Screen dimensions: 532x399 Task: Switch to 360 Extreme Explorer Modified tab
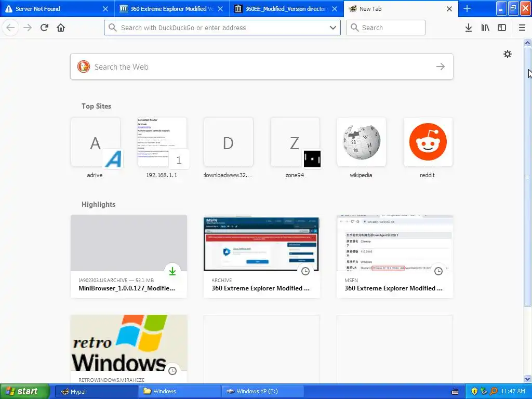pos(171,9)
